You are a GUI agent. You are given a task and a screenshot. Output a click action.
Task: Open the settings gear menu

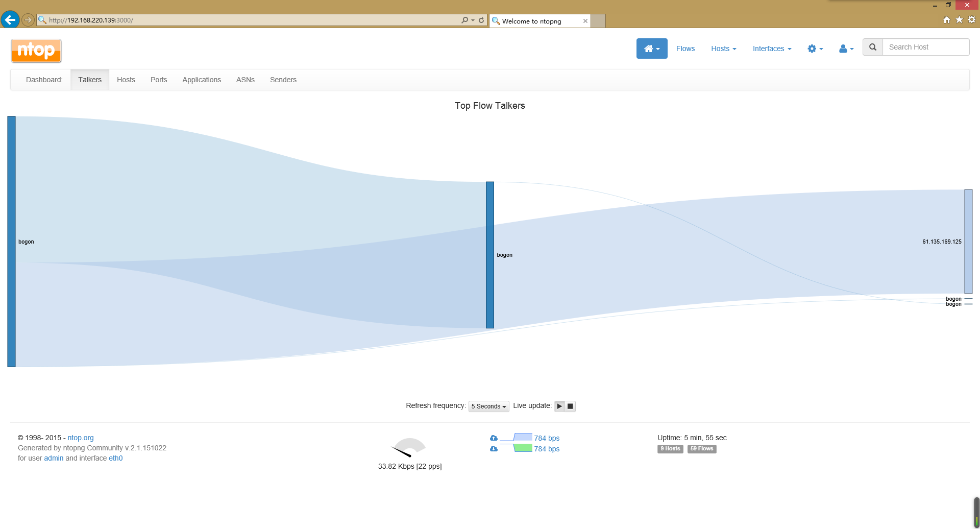[815, 49]
